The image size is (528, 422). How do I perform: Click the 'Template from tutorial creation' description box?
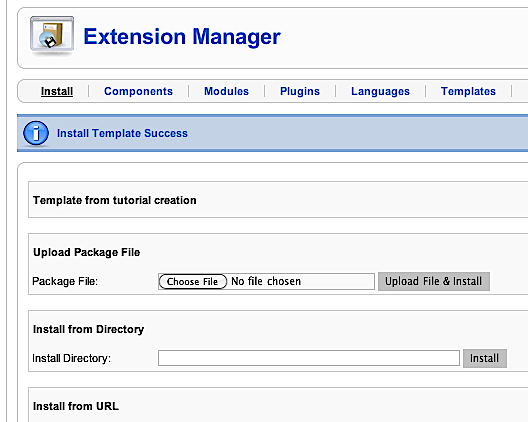point(278,200)
